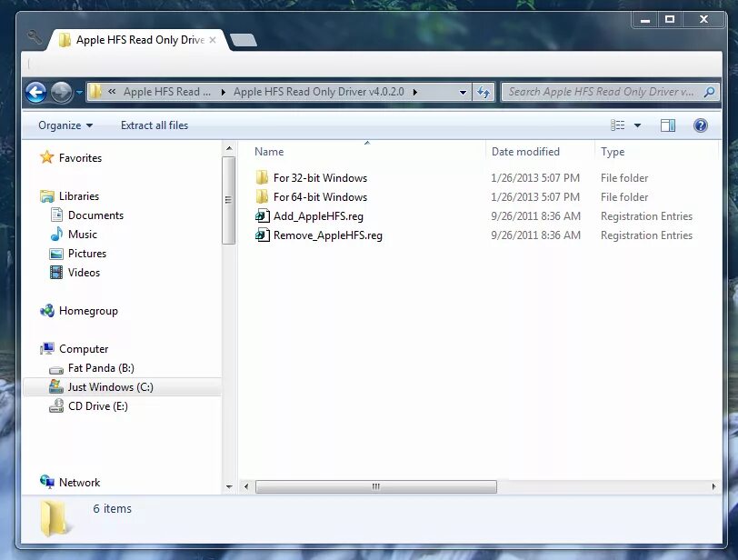Sort files by the Date modified column
The height and width of the screenshot is (560, 738).
pyautogui.click(x=525, y=151)
